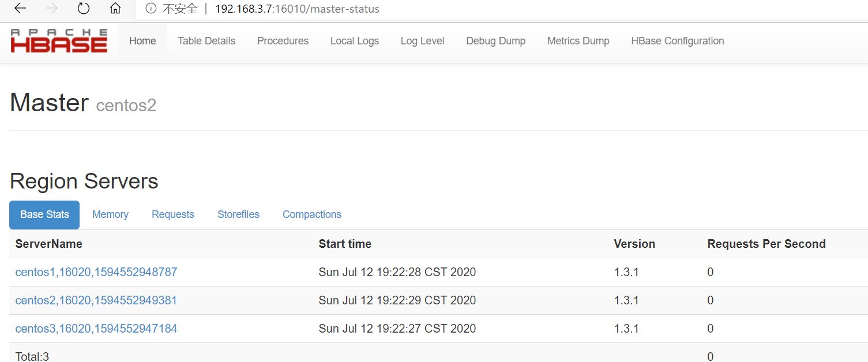Open Local Logs page
The image size is (868, 362).
[355, 41]
